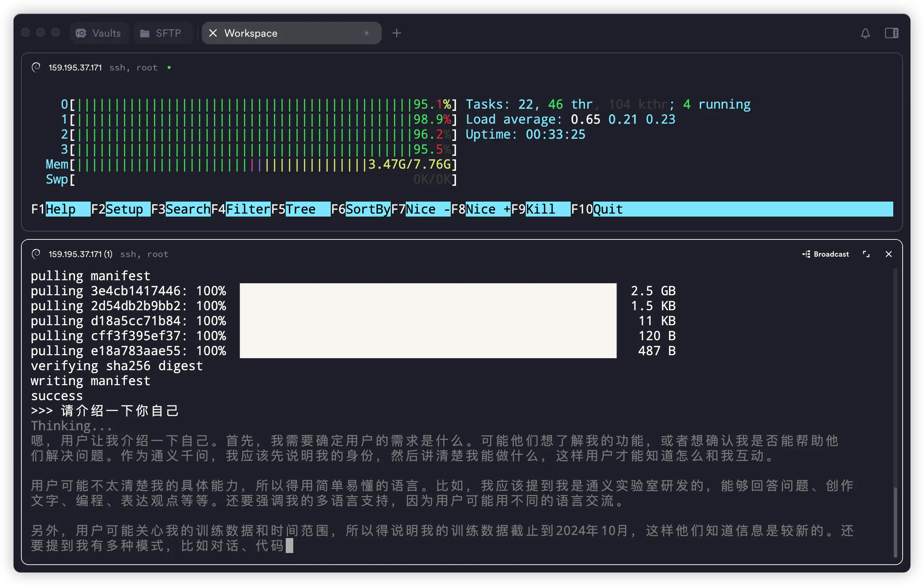
Task: Select the Workspace tab
Action: click(292, 33)
